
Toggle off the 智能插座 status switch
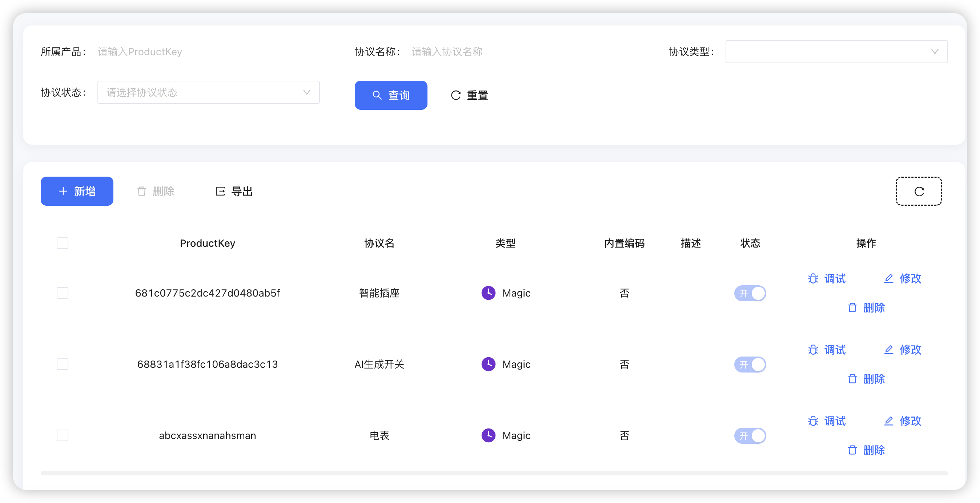(750, 293)
